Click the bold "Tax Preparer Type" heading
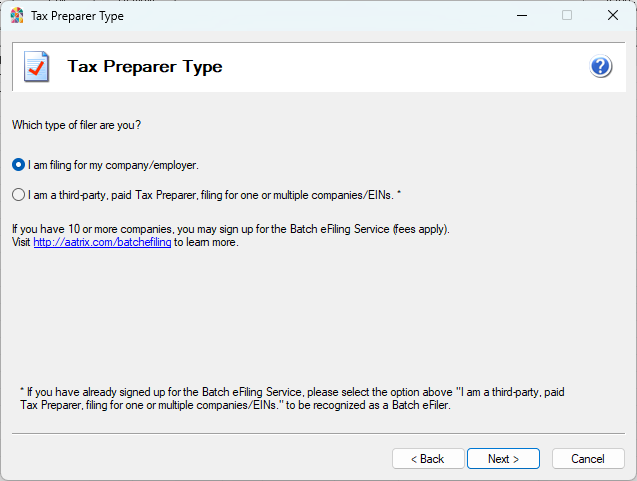Image resolution: width=637 pixels, height=481 pixels. [144, 67]
